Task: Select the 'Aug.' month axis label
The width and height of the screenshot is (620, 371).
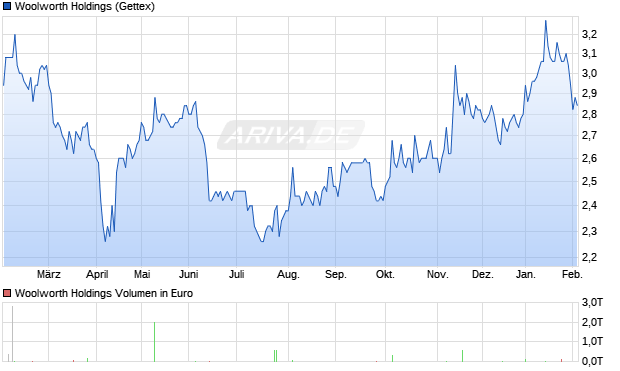Action: (x=288, y=274)
